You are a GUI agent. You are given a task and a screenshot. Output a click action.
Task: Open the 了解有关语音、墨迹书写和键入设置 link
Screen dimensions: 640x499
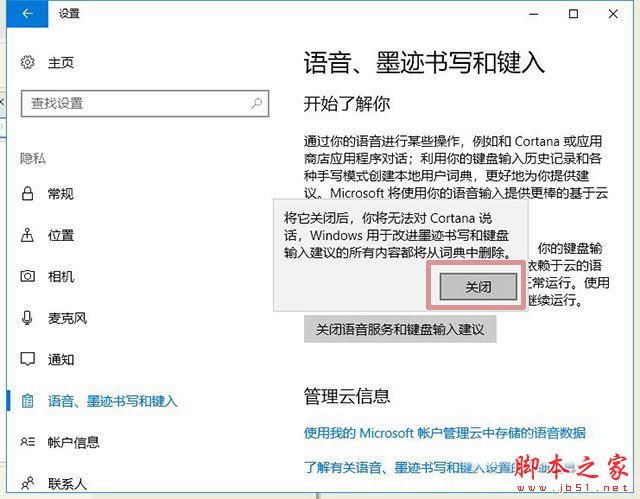440,467
